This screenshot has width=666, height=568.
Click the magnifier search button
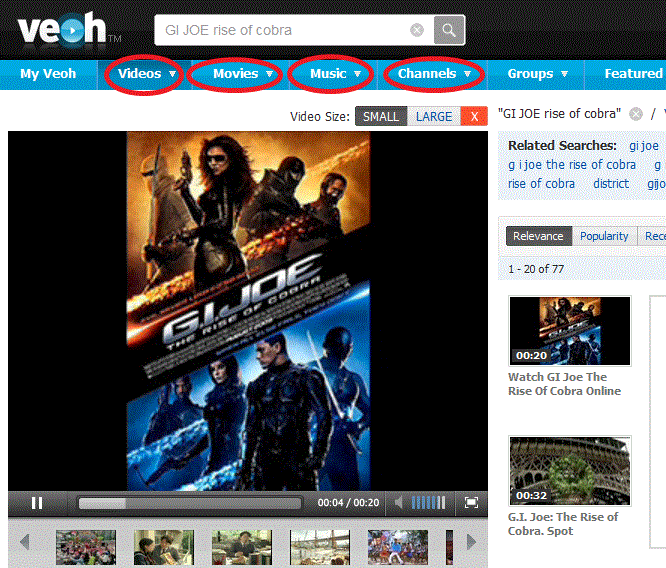pos(449,30)
